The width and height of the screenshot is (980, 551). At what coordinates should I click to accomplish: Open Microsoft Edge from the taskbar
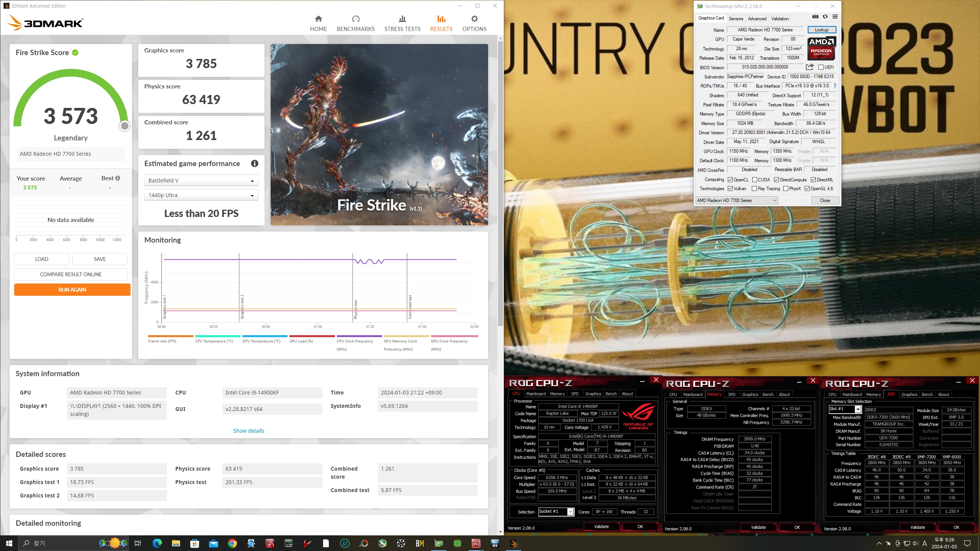pos(157,543)
